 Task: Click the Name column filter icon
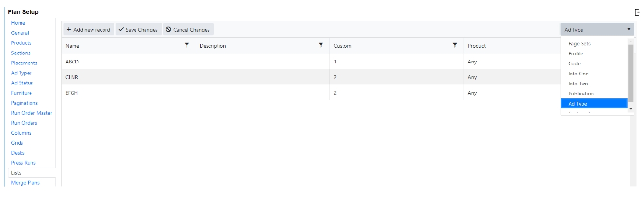(187, 45)
